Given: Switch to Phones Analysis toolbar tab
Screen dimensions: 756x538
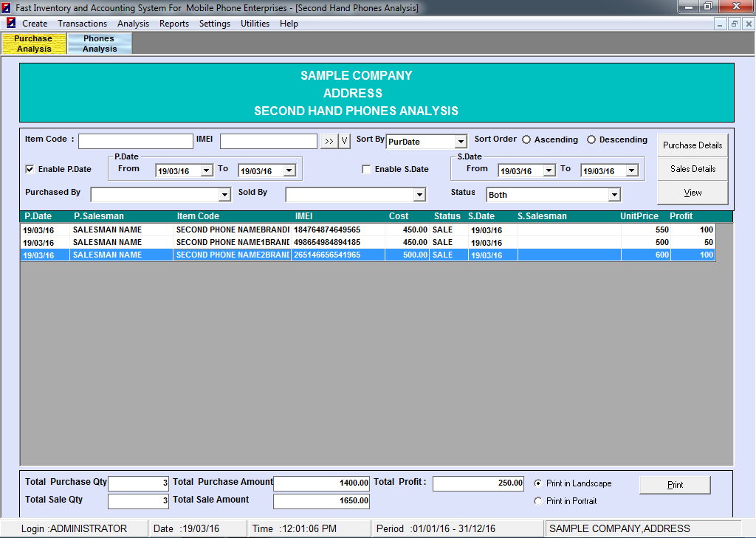Looking at the screenshot, I should point(100,44).
